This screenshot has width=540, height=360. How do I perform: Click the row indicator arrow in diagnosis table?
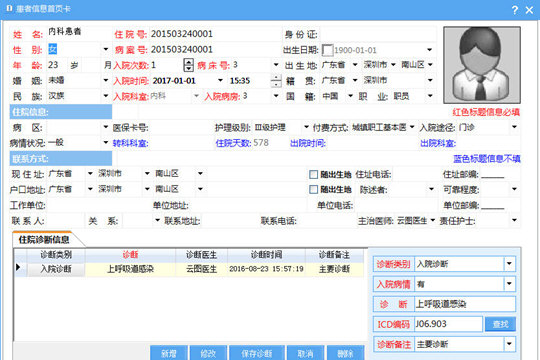point(18,268)
